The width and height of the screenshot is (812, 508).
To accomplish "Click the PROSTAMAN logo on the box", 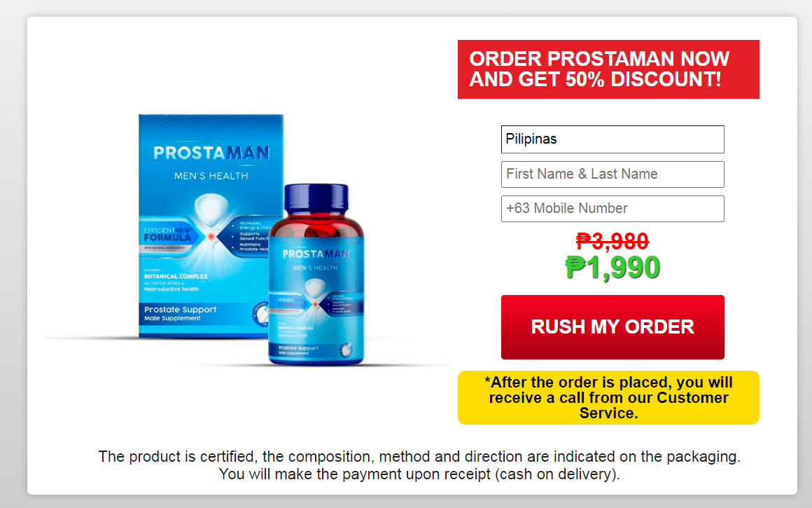I will (x=211, y=153).
